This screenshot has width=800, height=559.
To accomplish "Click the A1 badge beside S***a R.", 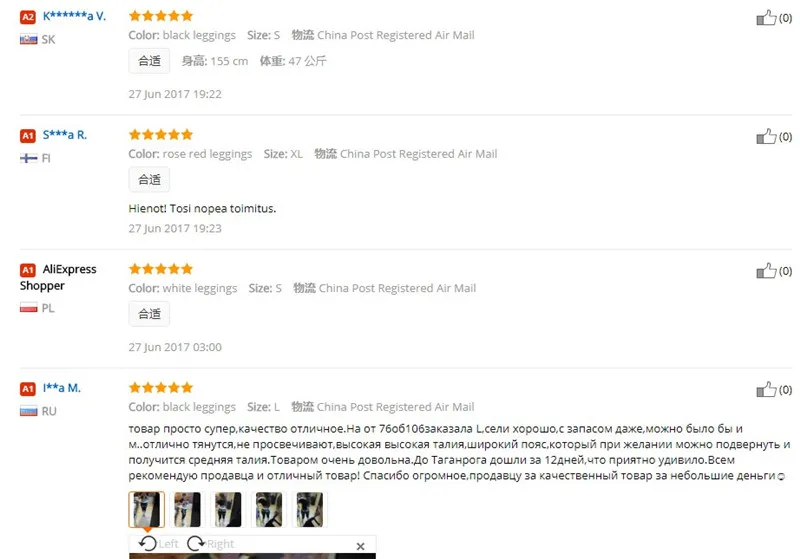I will pyautogui.click(x=28, y=136).
